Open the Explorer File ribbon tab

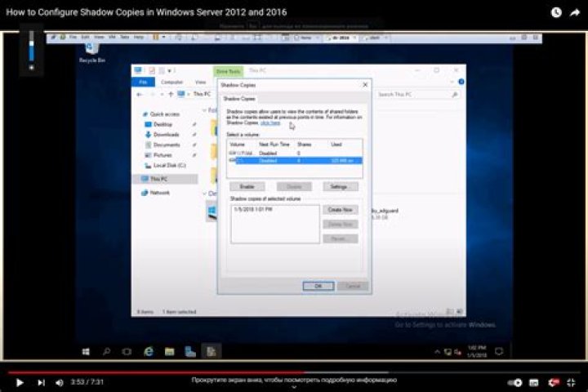point(143,82)
